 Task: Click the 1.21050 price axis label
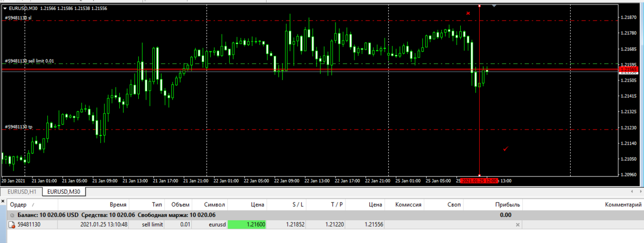(x=628, y=159)
